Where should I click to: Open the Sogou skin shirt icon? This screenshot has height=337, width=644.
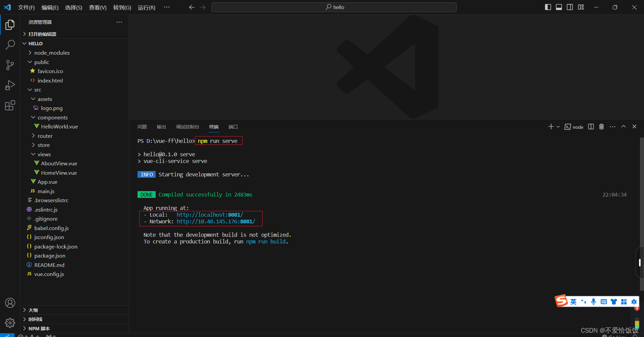click(x=614, y=301)
